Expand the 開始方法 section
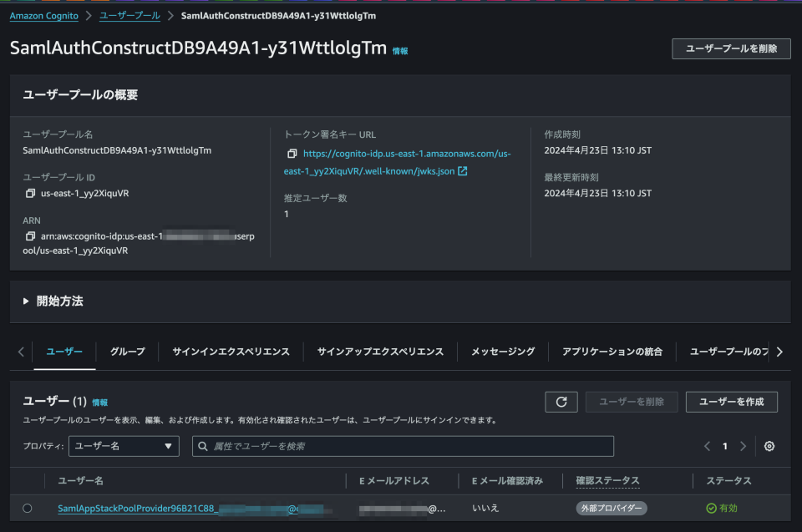 tap(53, 301)
